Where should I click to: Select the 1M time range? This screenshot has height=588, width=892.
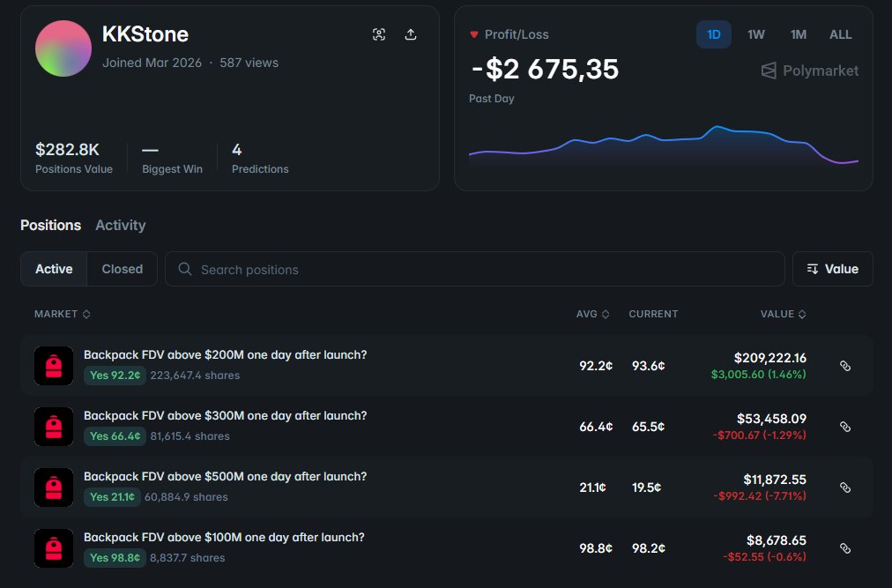[x=799, y=34]
